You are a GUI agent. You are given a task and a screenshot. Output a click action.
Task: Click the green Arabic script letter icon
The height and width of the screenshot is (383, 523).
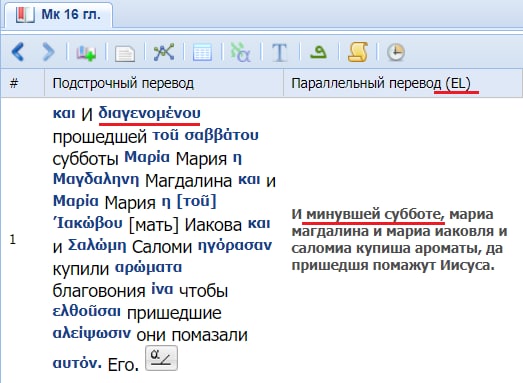pyautogui.click(x=318, y=52)
